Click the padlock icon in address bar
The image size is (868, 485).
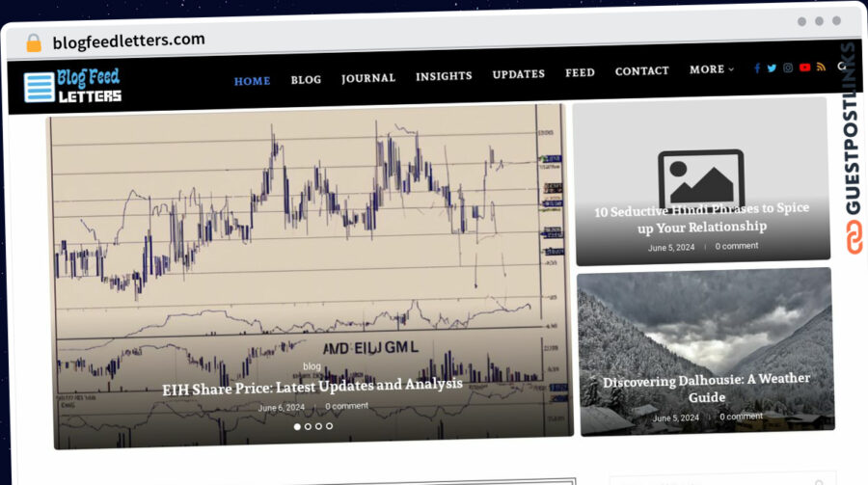pyautogui.click(x=34, y=42)
